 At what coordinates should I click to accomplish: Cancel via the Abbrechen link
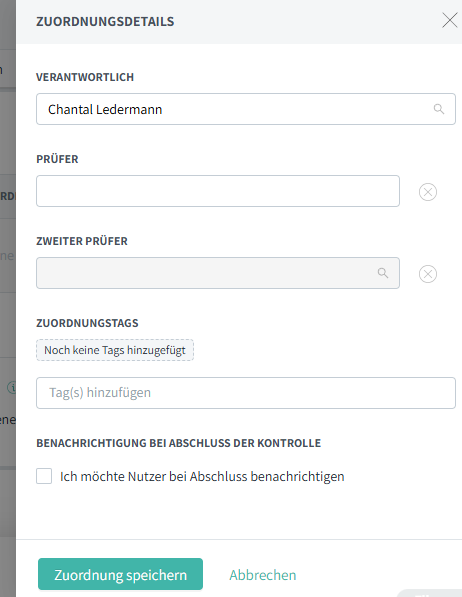(x=262, y=575)
